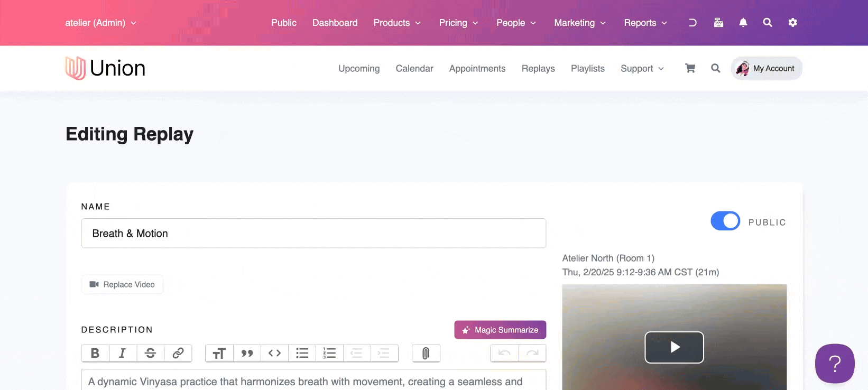
Task: Expand the atelier (Admin) dropdown
Action: tap(100, 23)
